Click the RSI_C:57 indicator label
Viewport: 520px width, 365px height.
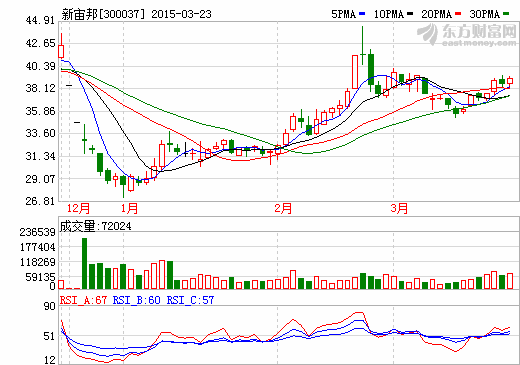(x=190, y=300)
